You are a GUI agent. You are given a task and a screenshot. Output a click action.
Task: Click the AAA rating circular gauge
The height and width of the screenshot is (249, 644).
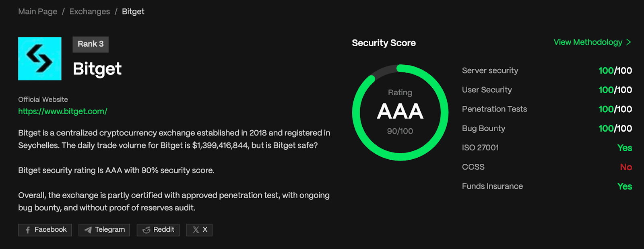[400, 113]
